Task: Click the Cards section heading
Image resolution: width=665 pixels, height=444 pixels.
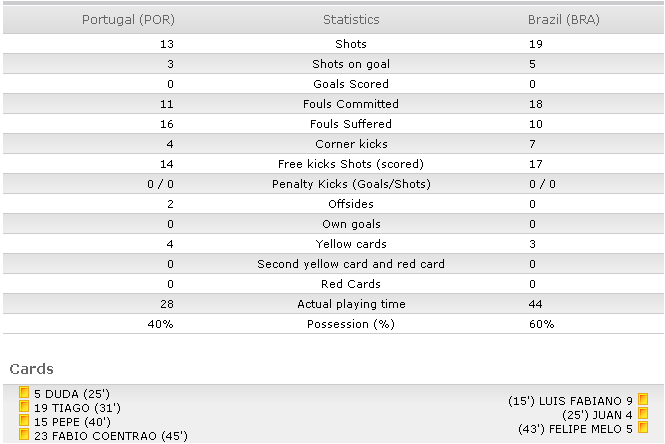Action: [32, 369]
